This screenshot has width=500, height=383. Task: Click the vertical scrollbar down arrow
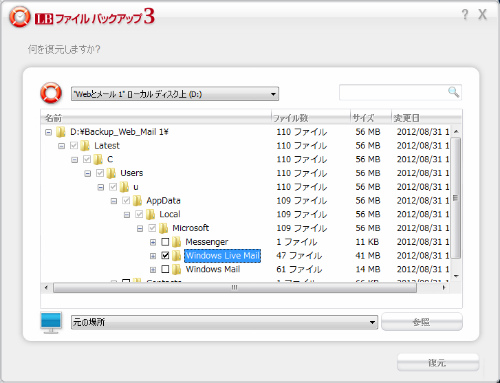(x=456, y=276)
